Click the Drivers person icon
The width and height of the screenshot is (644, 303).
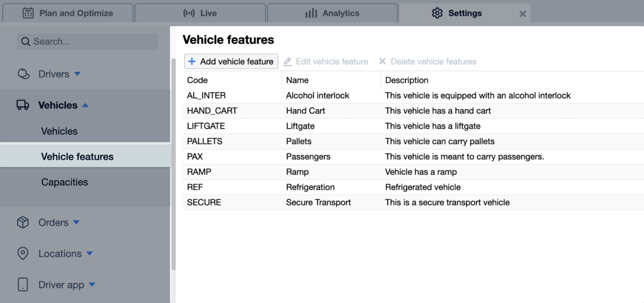point(23,74)
